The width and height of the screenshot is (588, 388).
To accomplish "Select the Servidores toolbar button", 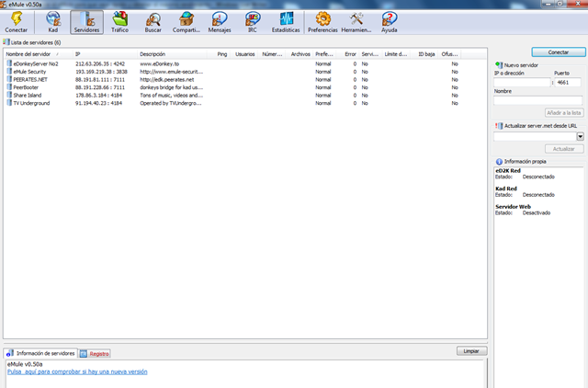I will tap(86, 22).
